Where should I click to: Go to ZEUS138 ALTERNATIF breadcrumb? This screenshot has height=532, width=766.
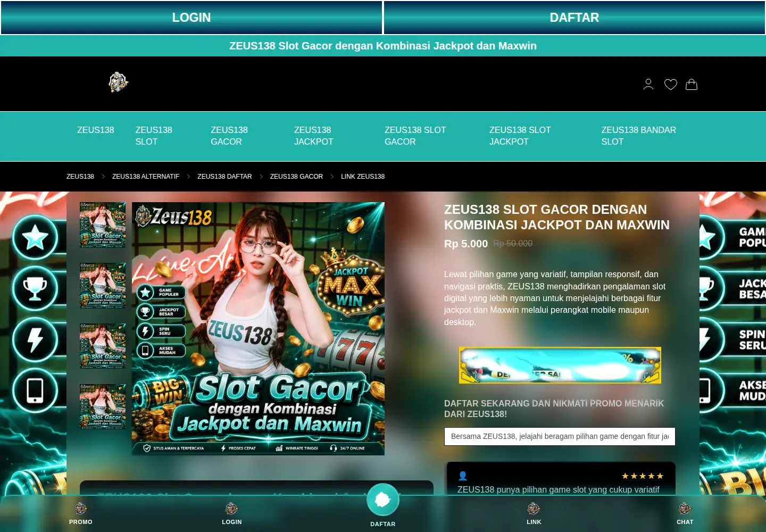146,176
